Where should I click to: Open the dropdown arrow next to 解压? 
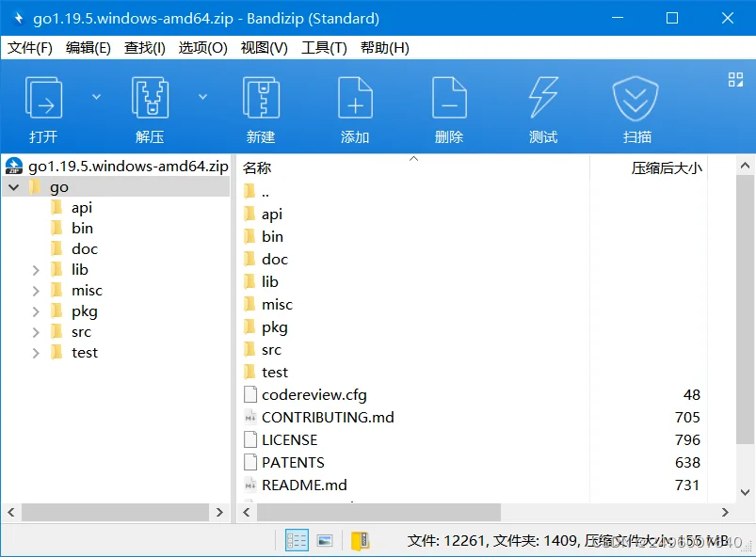point(203,97)
